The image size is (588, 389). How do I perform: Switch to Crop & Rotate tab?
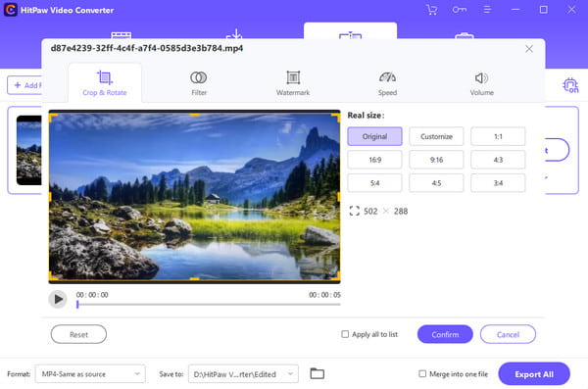(105, 83)
